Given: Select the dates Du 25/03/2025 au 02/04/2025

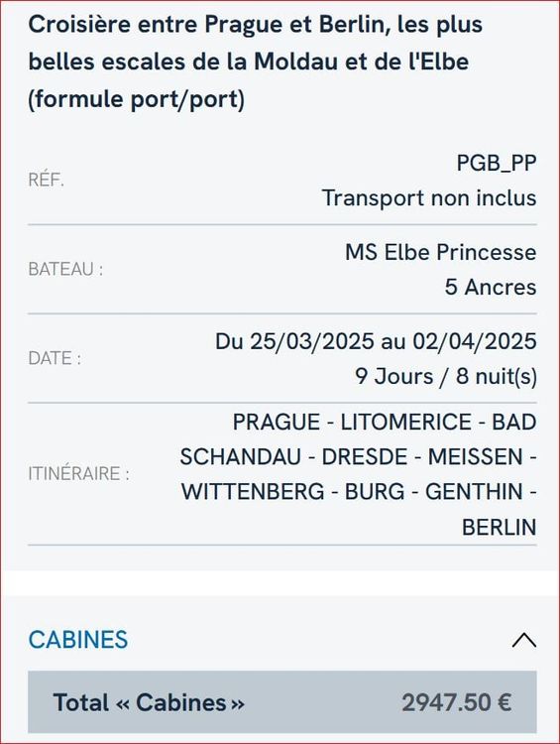Looking at the screenshot, I should click(x=376, y=341).
